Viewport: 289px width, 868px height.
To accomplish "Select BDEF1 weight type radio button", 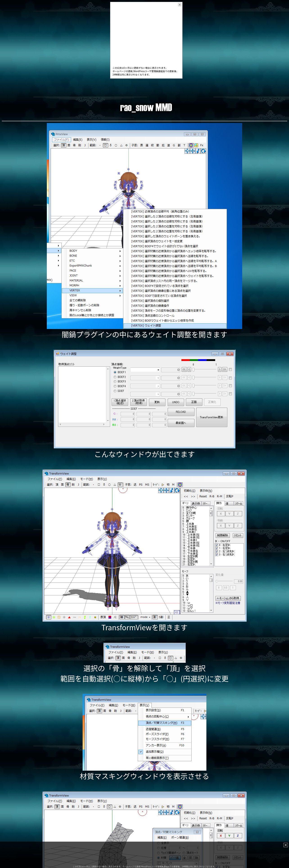I will point(115,372).
